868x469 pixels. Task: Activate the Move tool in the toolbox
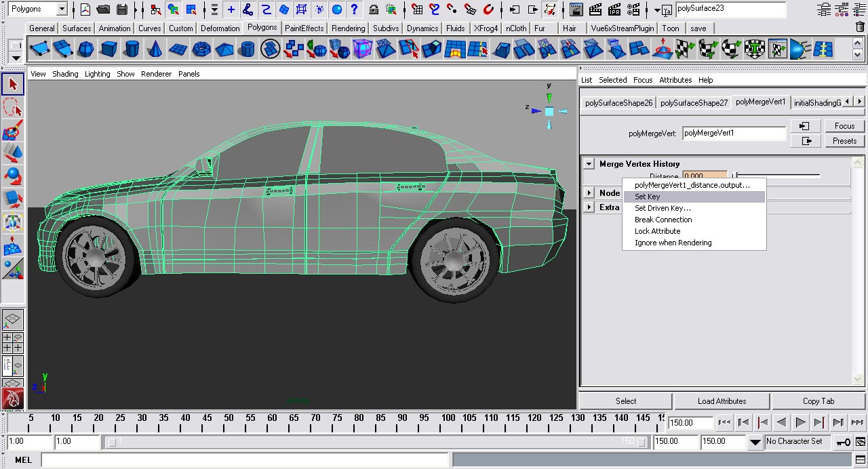point(13,153)
